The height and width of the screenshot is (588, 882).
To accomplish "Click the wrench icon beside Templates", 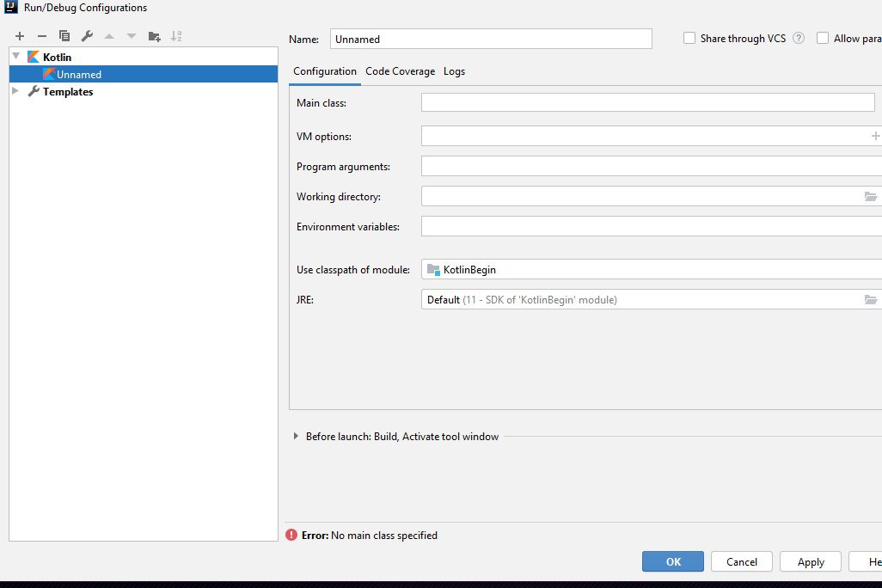I will pyautogui.click(x=34, y=91).
